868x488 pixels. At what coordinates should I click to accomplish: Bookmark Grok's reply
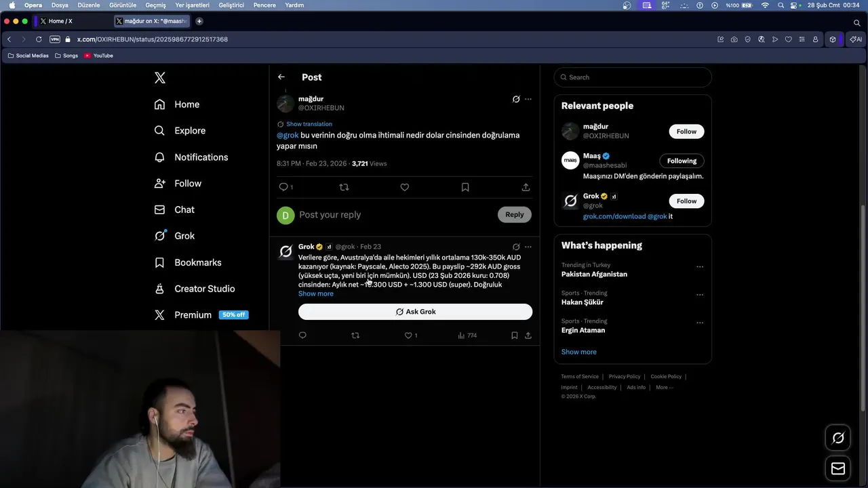tap(515, 335)
